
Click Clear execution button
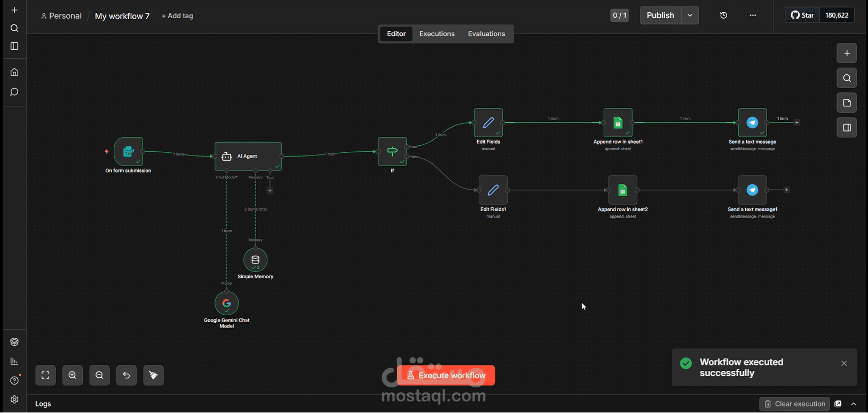tap(795, 404)
